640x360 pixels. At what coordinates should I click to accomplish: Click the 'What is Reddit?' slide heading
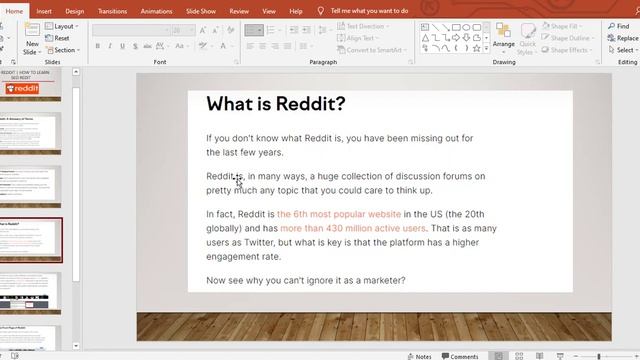[276, 104]
